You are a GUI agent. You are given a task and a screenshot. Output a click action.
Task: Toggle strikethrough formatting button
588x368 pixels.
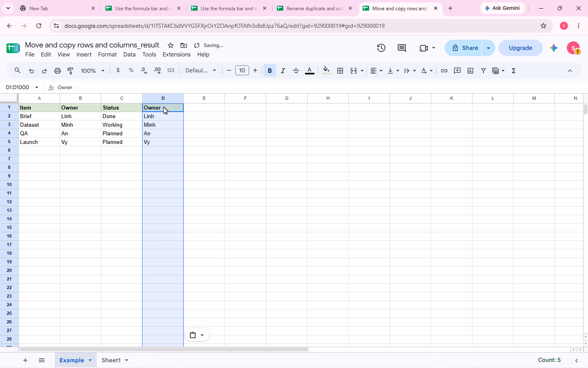pyautogui.click(x=296, y=71)
